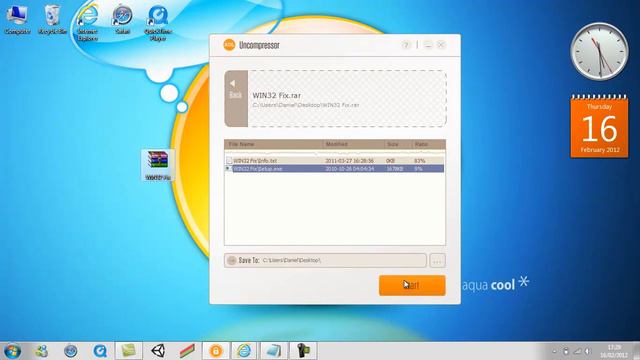Sort the list by Size column
Viewport: 640px width, 360px height.
coord(398,144)
